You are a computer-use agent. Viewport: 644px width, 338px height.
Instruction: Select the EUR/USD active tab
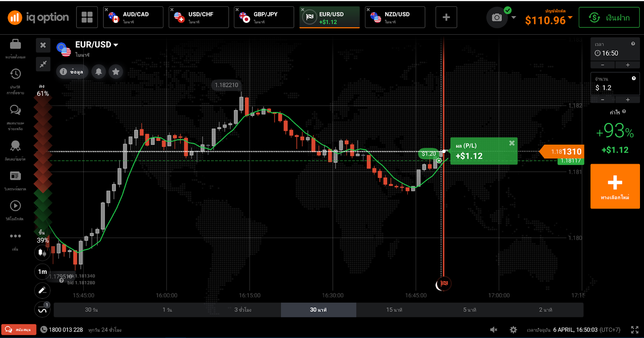330,17
